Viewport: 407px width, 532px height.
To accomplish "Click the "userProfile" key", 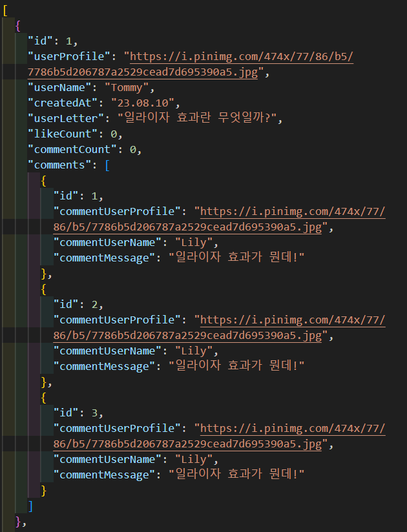I will (x=69, y=56).
